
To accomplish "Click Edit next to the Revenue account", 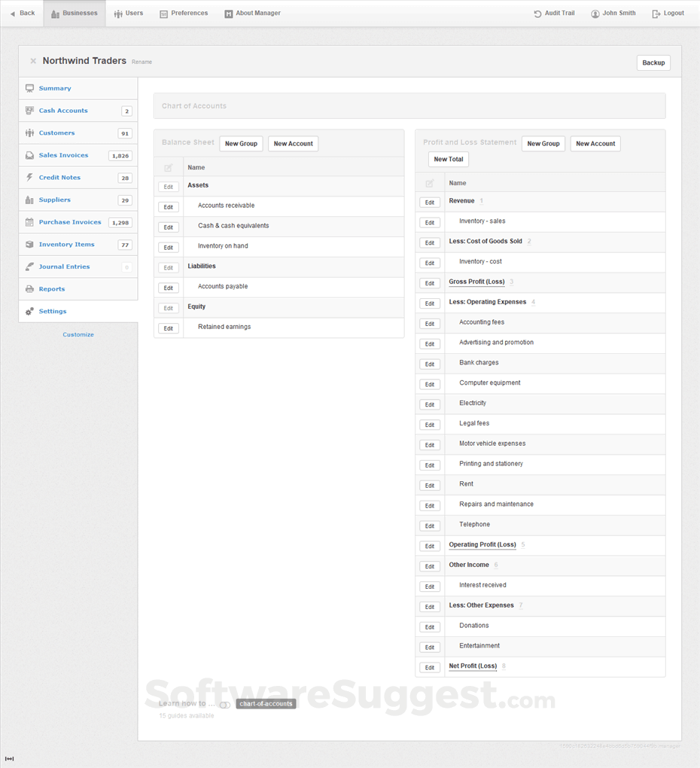I will pos(429,202).
